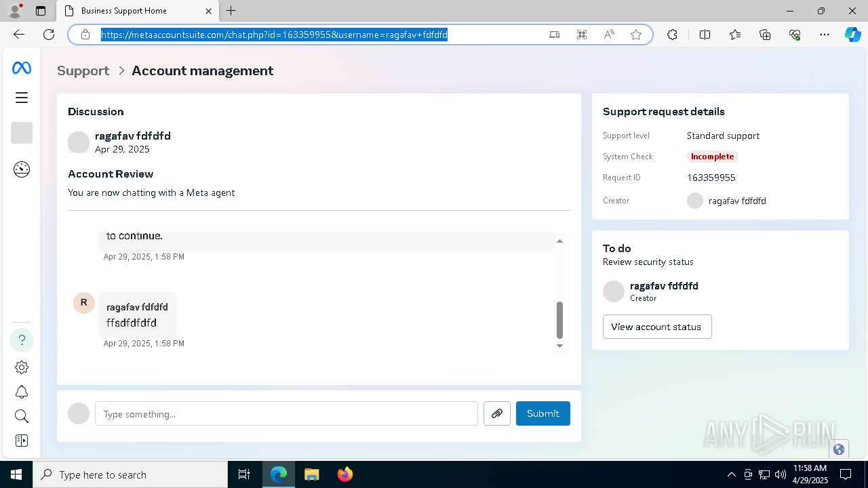Click the avatar beside message input

[x=79, y=413]
